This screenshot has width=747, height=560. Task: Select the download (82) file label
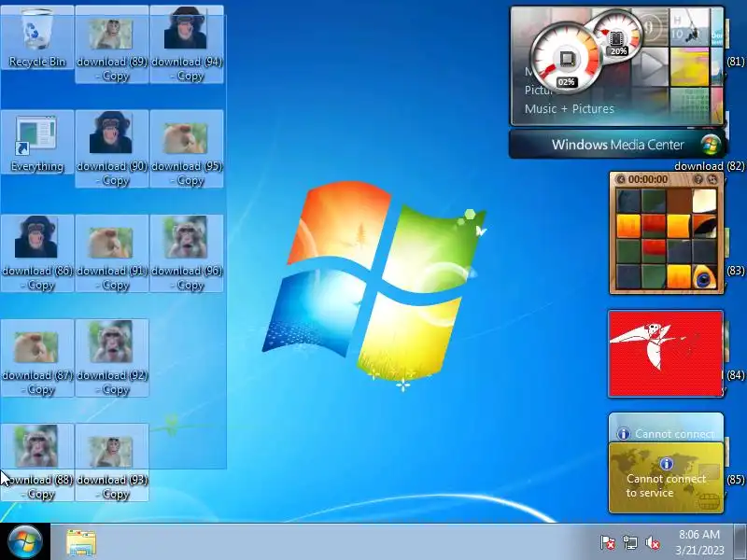pyautogui.click(x=709, y=166)
